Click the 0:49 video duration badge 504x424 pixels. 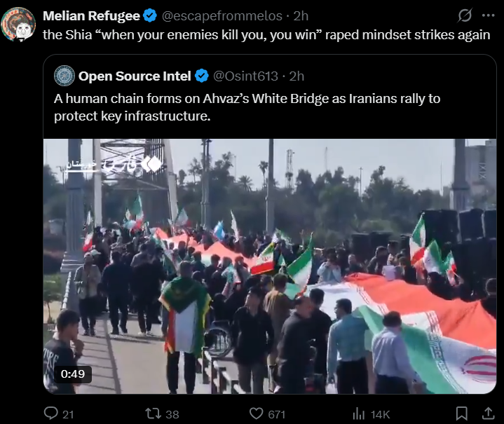(73, 374)
